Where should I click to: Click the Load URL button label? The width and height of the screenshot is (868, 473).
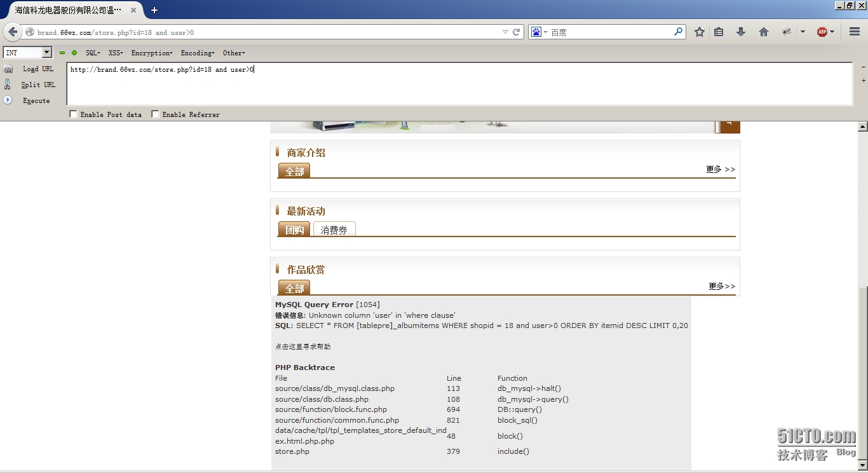[38, 69]
